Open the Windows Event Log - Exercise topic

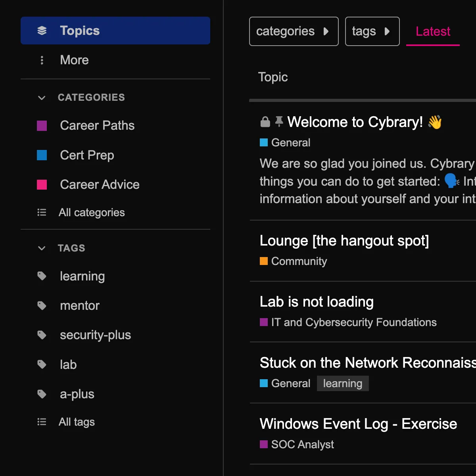pyautogui.click(x=358, y=424)
